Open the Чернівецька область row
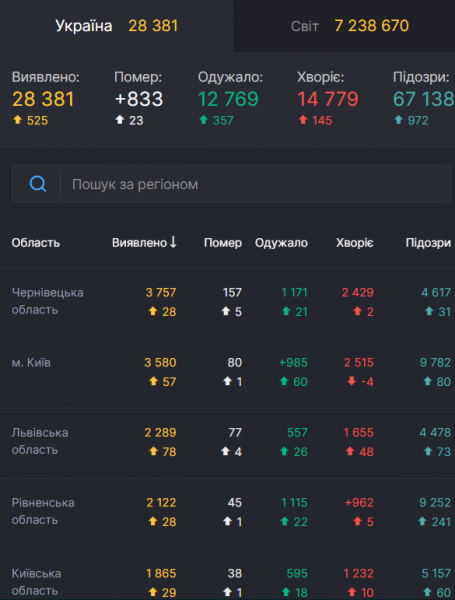This screenshot has height=600, width=455. point(227,303)
